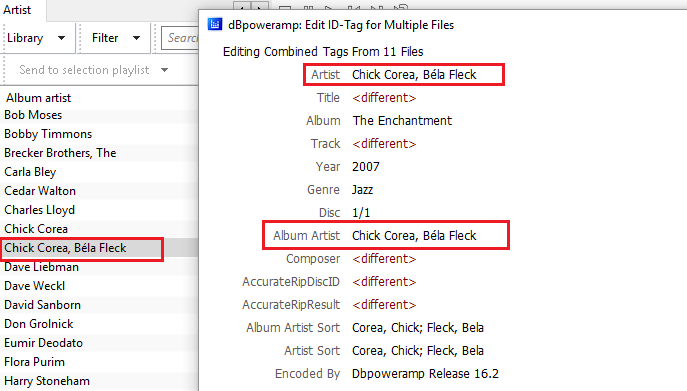
Task: Focus the Search input box
Action: click(181, 38)
